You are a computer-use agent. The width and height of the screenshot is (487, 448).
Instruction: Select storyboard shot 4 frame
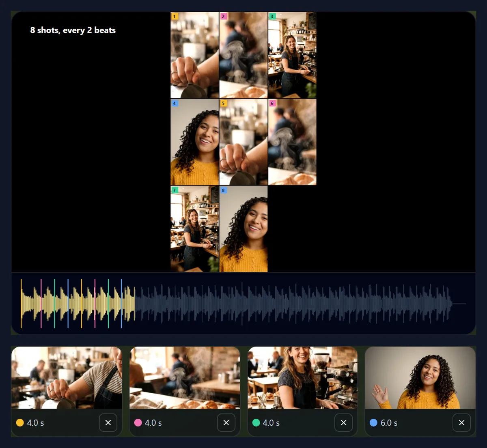pos(195,142)
